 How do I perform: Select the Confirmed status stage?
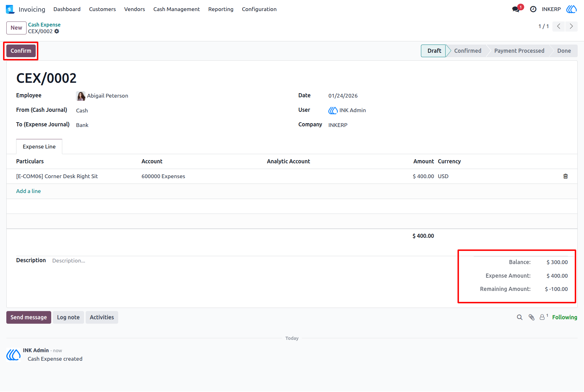(468, 51)
